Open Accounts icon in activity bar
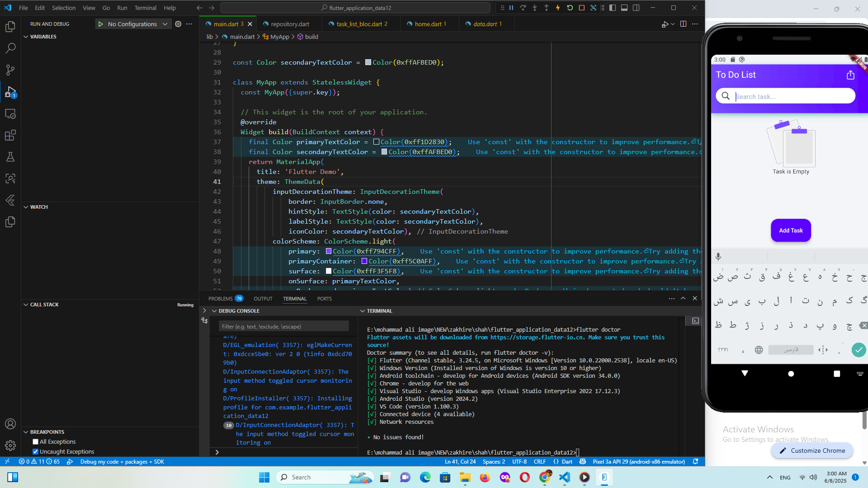868x488 pixels. tap(10, 424)
